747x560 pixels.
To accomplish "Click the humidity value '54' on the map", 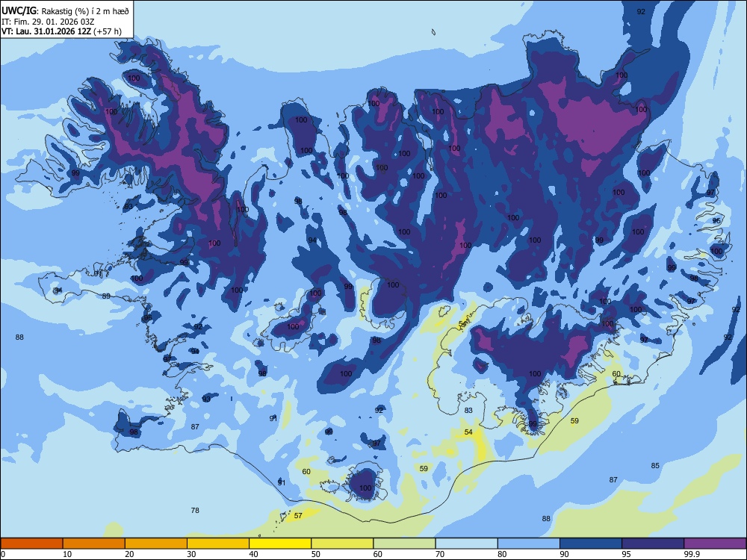I will click(468, 432).
